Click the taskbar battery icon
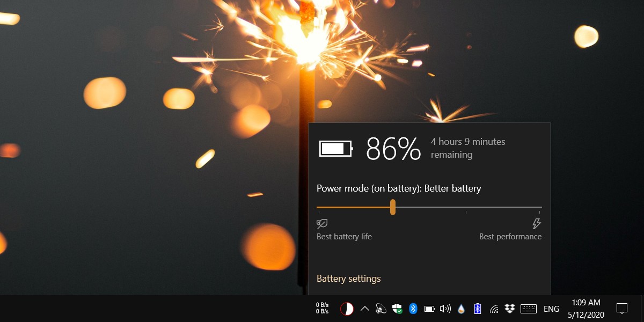644x322 pixels. tap(429, 309)
